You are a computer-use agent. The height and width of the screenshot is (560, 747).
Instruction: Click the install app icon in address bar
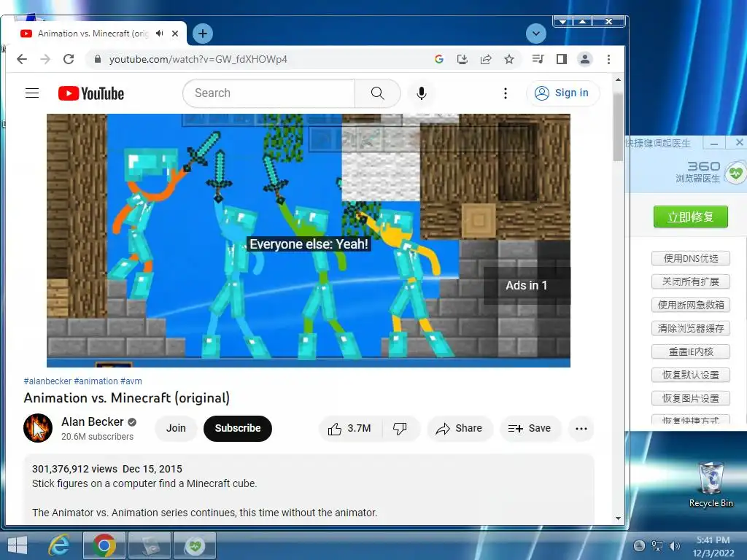point(462,59)
